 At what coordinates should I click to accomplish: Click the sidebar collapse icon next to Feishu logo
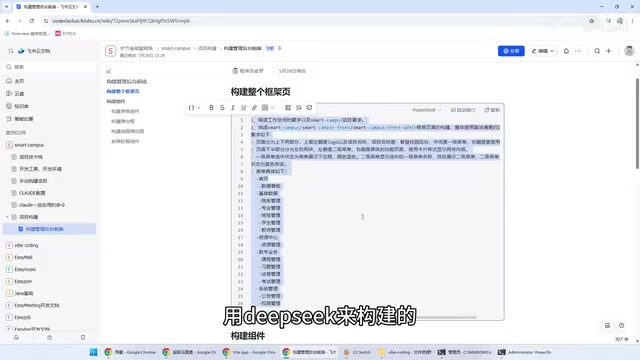11,51
